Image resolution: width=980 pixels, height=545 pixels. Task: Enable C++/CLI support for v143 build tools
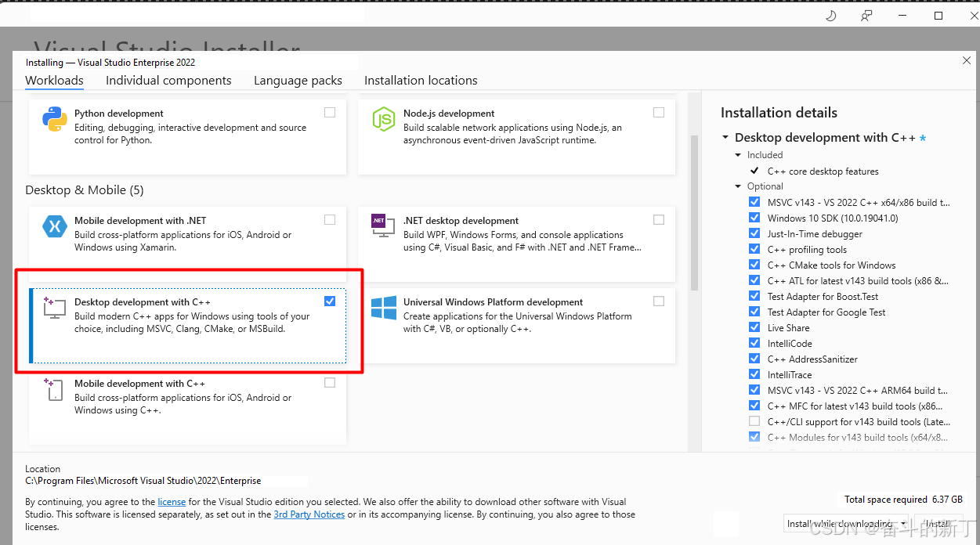[754, 421]
